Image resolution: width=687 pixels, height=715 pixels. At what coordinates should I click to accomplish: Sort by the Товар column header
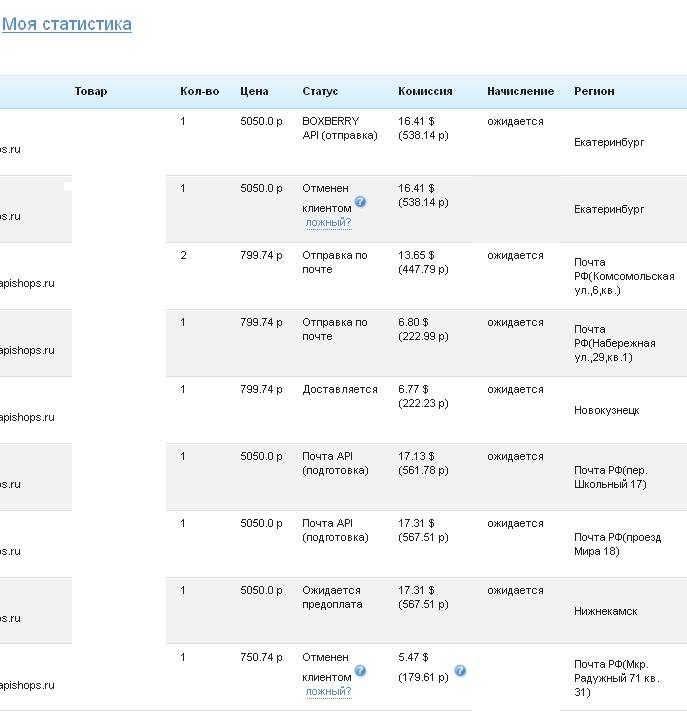(91, 91)
